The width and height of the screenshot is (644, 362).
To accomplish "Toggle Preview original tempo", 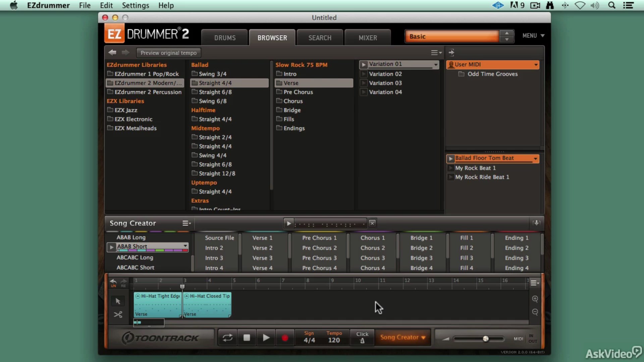I will click(x=168, y=53).
